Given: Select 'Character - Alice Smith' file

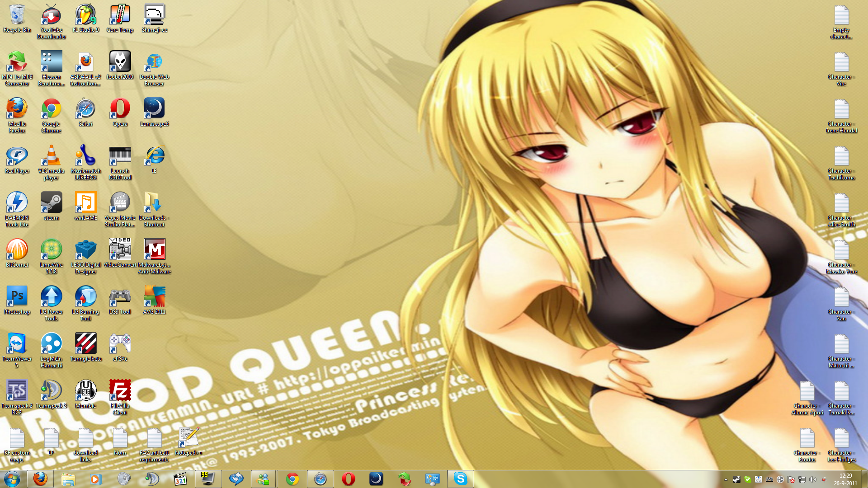Looking at the screenshot, I should tap(842, 210).
